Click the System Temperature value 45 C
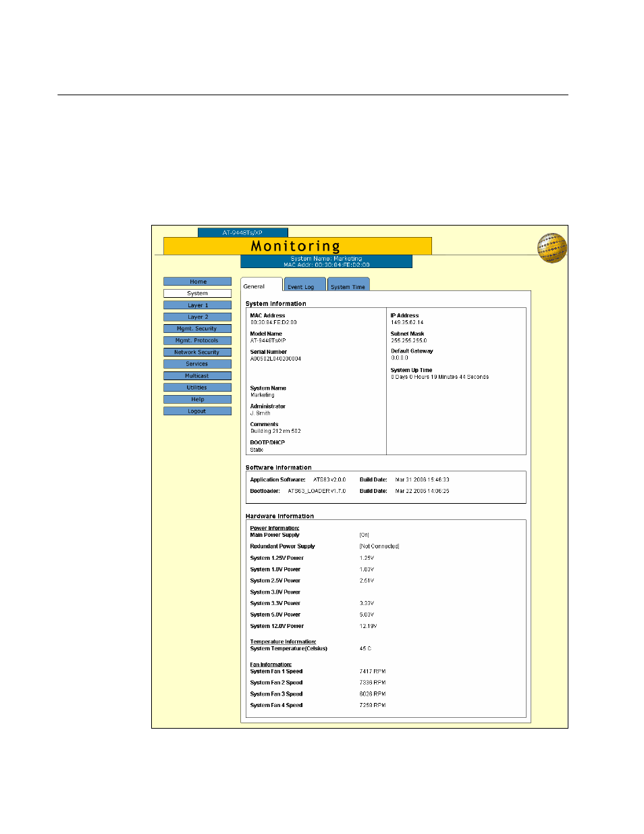This screenshot has width=644, height=834. pyautogui.click(x=365, y=649)
